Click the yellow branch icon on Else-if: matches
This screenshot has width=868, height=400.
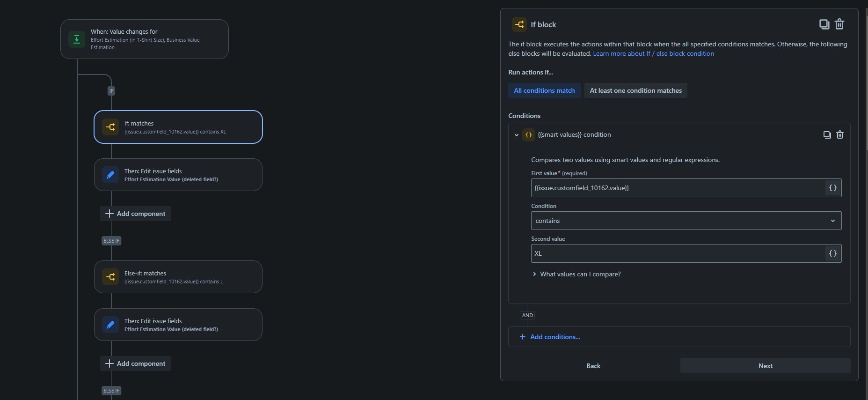[x=110, y=277]
